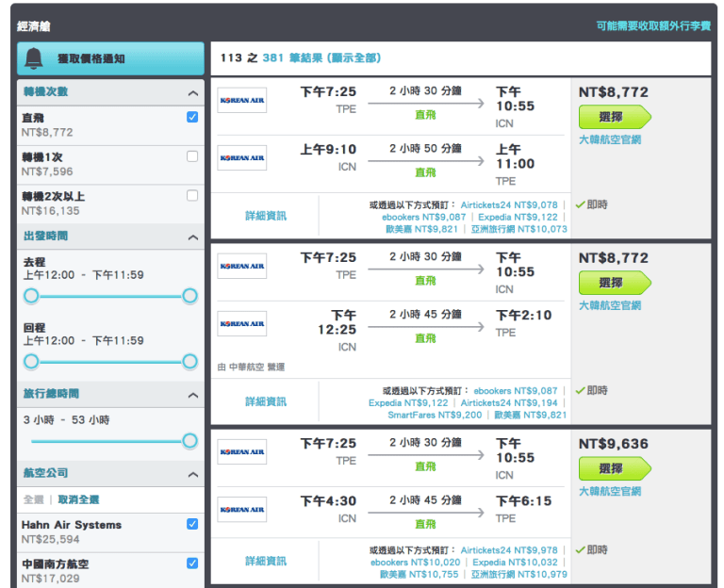Select the NT$9,636 flight 選擇 button
The image size is (724, 588).
coord(615,469)
